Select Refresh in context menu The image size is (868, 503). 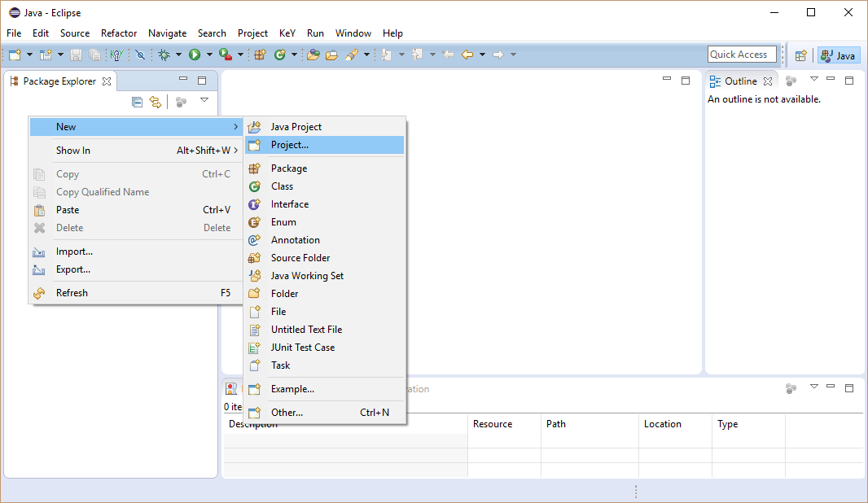click(x=136, y=293)
